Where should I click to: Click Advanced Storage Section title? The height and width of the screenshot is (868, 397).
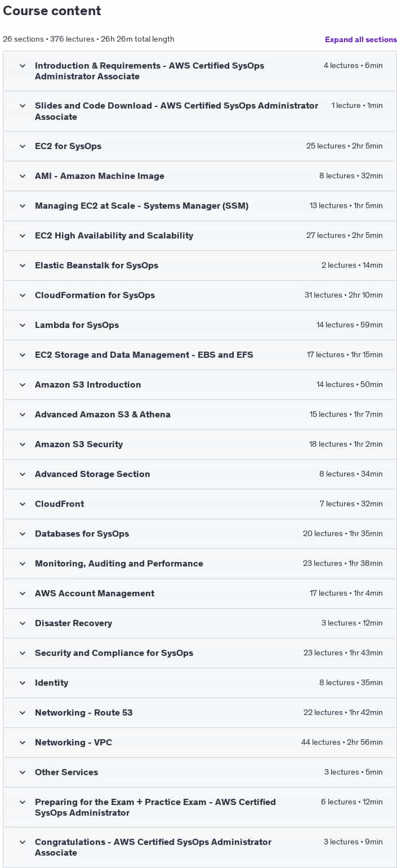click(x=92, y=474)
